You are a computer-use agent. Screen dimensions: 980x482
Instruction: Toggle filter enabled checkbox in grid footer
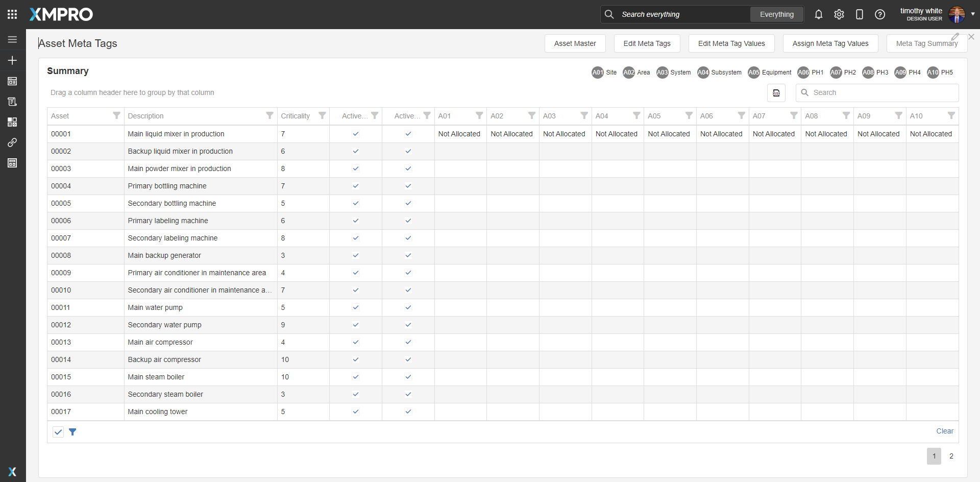coord(58,432)
